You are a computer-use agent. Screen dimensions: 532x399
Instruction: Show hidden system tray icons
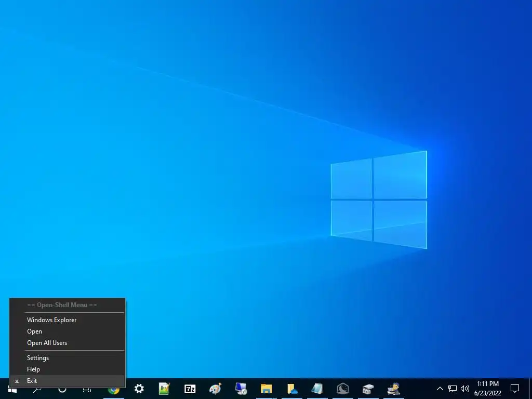pos(440,389)
